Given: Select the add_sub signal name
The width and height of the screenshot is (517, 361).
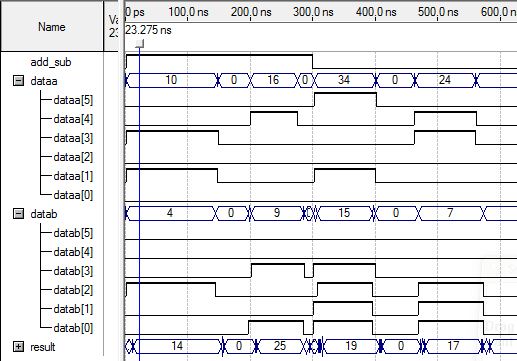Looking at the screenshot, I should (51, 62).
